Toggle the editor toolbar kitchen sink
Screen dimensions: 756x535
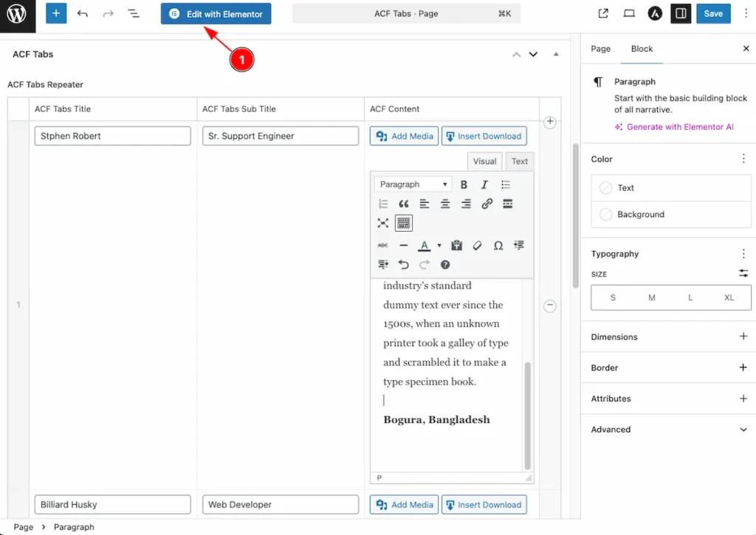(403, 223)
